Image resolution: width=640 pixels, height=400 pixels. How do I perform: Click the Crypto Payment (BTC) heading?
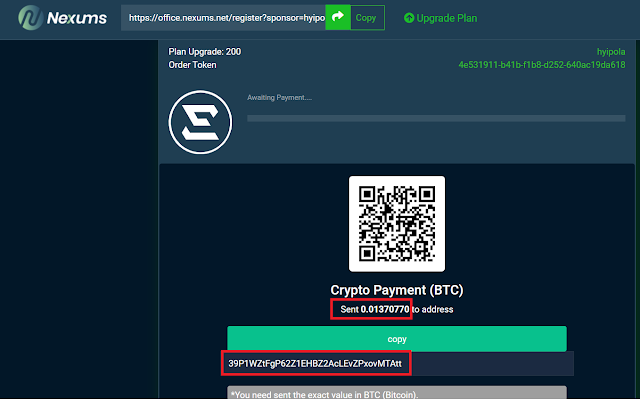[397, 290]
